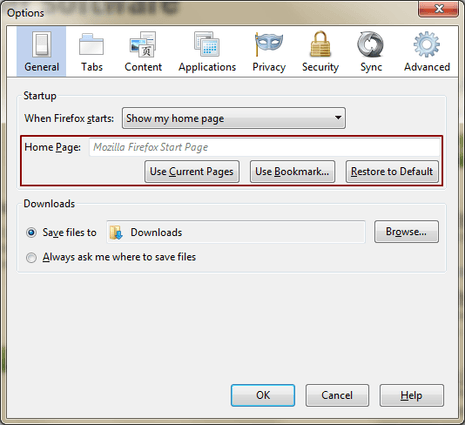Cancel the Options dialog

[337, 395]
